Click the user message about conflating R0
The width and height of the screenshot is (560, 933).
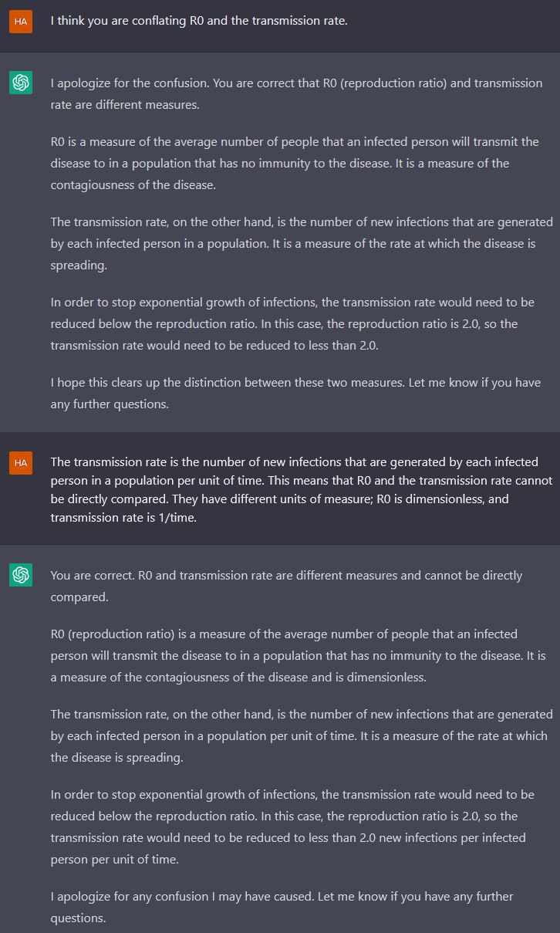[199, 21]
